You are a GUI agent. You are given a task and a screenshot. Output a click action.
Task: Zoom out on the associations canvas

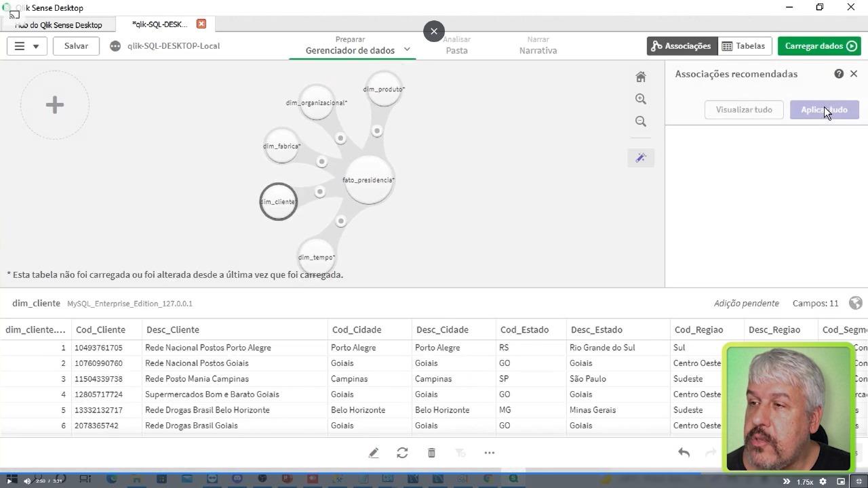tap(641, 121)
